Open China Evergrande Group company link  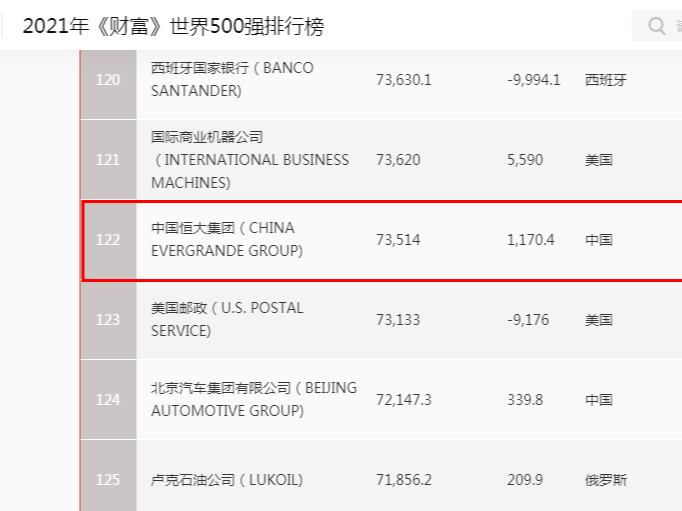point(227,240)
